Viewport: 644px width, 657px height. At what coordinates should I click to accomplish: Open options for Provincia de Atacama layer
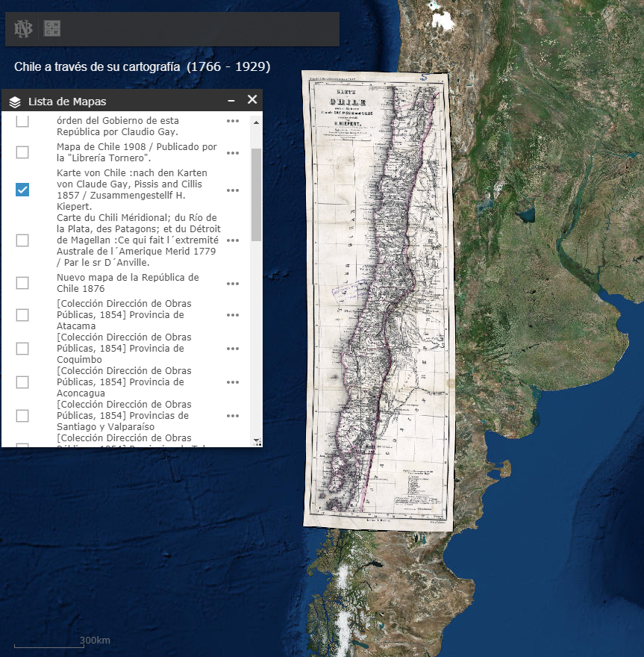click(233, 315)
